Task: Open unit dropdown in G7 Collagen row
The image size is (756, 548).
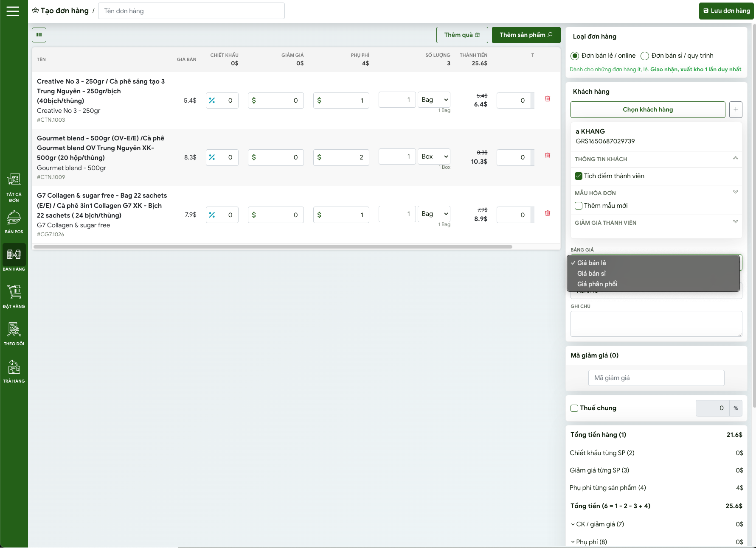Action: tap(434, 214)
